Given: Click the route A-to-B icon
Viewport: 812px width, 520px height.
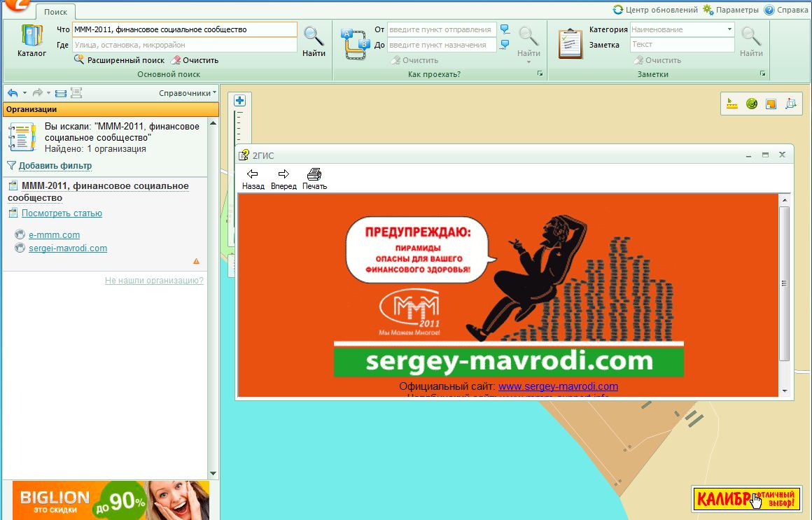Looking at the screenshot, I should [x=354, y=43].
